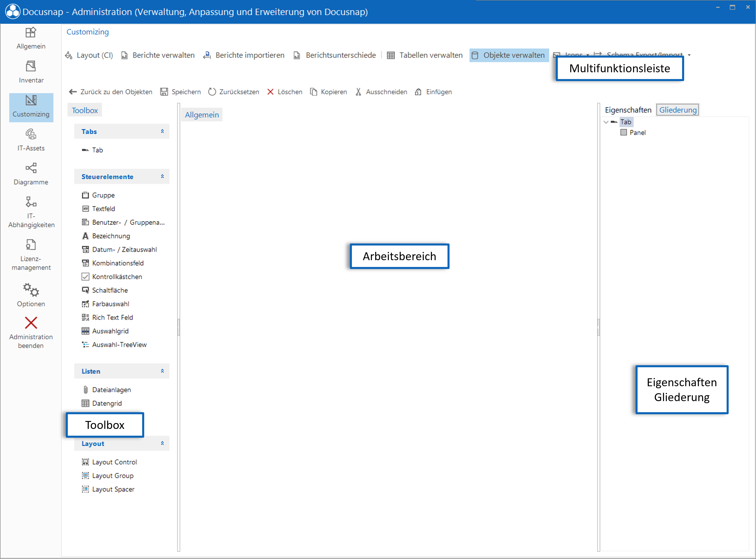The image size is (756, 559).
Task: Pick the Auswahl-TreeView control from the toolbox
Action: [x=114, y=344]
